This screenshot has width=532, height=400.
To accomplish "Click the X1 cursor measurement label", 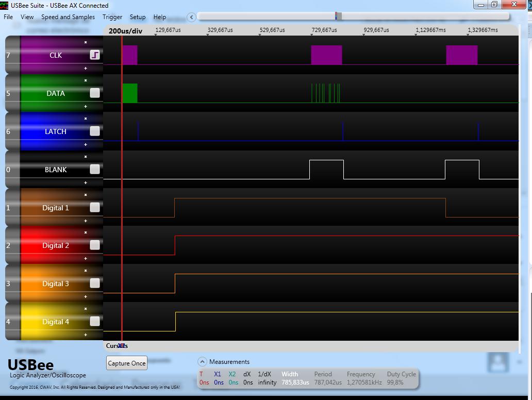I will (218, 374).
